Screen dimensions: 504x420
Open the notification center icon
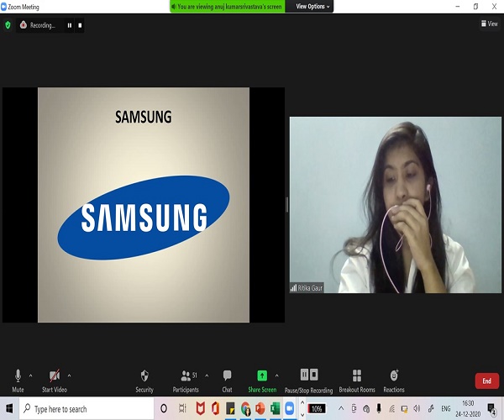click(x=491, y=409)
